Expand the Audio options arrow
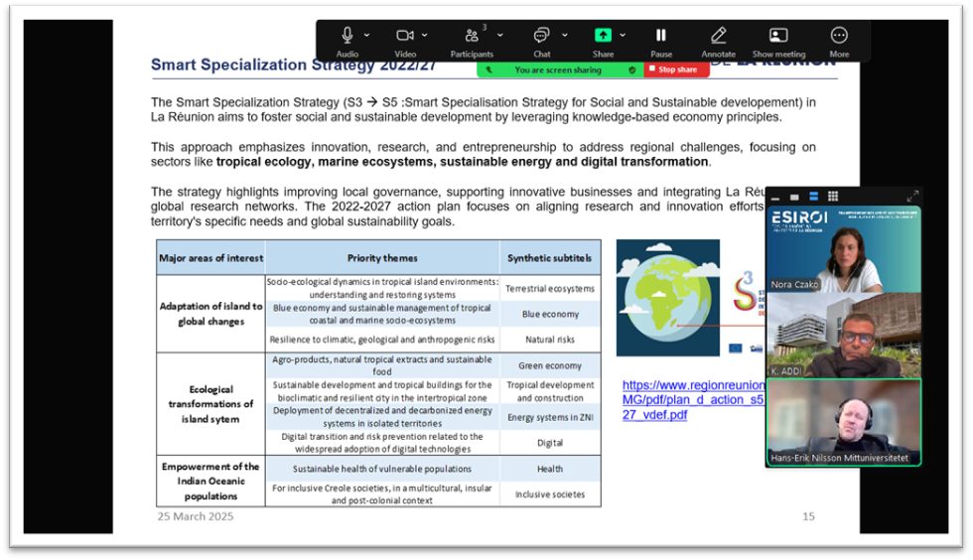This screenshot has width=973, height=560. 366,36
